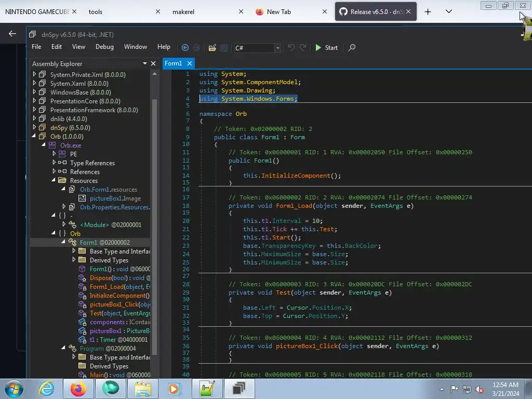Select the Program @02000004 class node
Image resolution: width=532 pixels, height=399 pixels.
[x=108, y=349]
